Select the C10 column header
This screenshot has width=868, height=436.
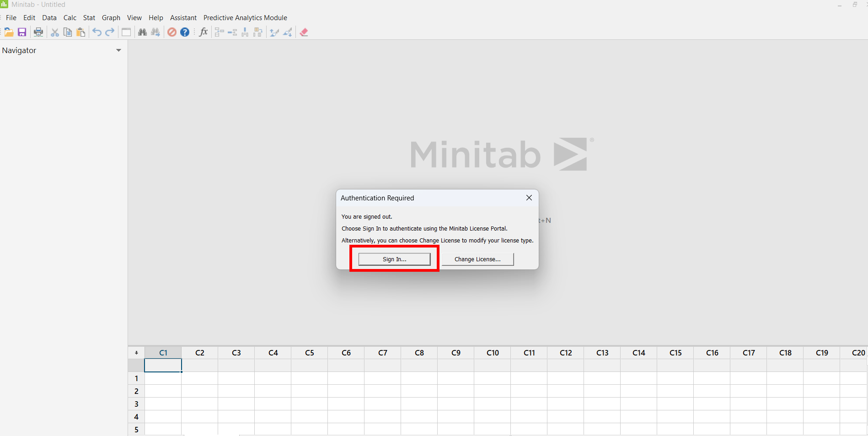(x=493, y=353)
